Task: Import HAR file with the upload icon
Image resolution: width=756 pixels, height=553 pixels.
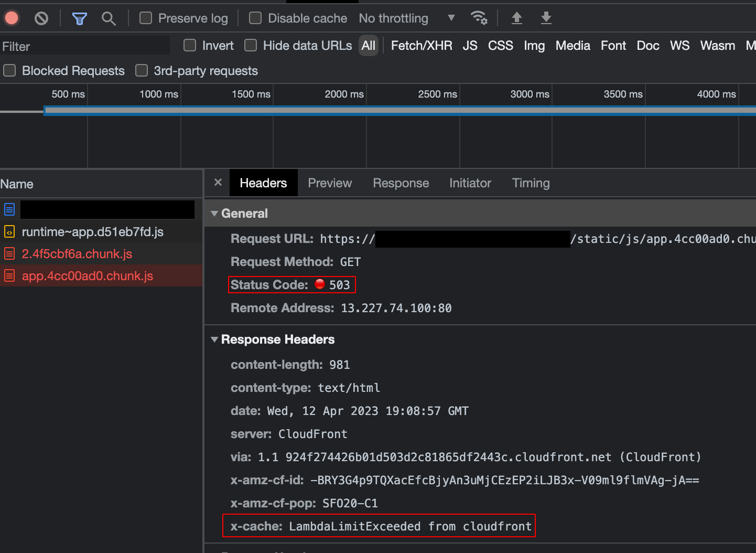Action: pos(516,17)
